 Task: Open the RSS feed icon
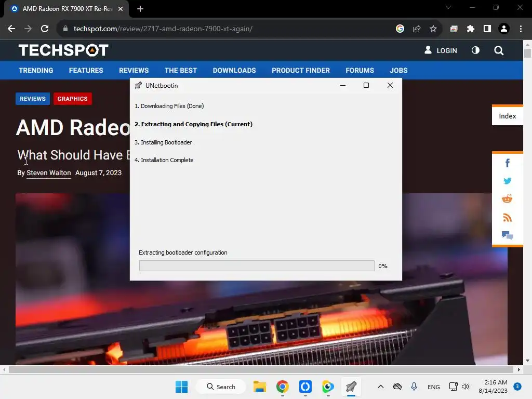(x=507, y=218)
